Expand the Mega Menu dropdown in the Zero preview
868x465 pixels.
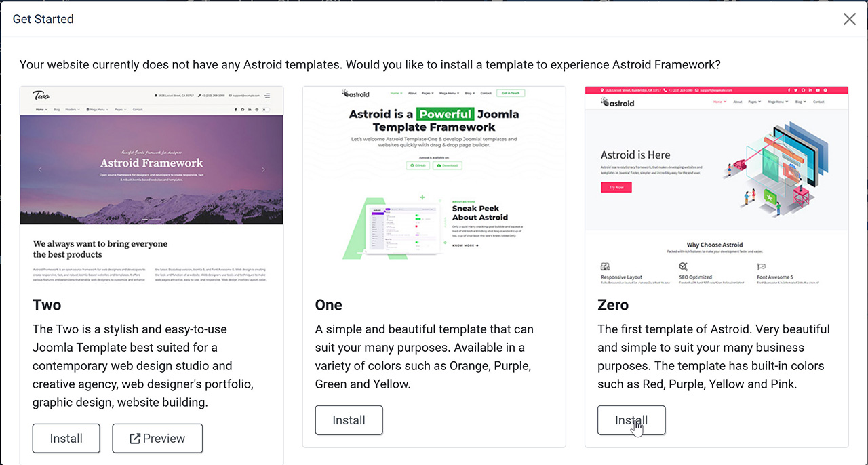click(x=777, y=102)
